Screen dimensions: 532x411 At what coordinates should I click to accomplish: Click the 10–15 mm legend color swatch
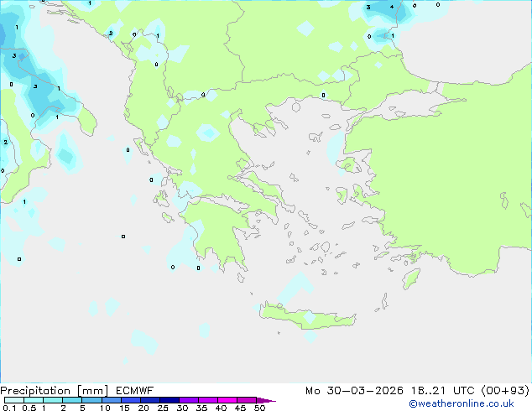[x=112, y=400]
